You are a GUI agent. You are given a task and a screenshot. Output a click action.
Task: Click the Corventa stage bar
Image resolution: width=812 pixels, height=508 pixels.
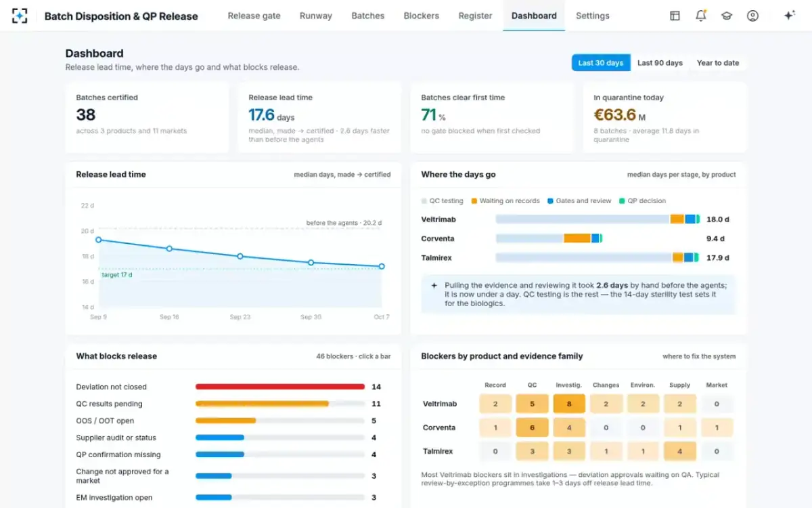click(549, 238)
